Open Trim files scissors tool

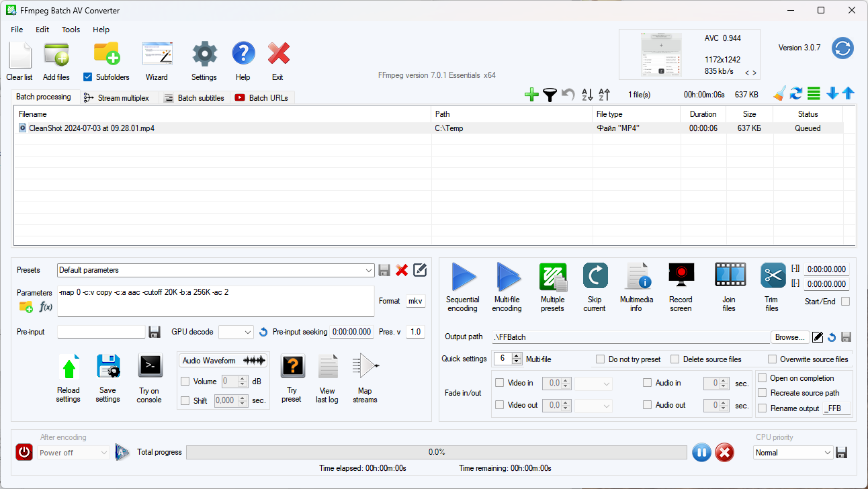point(773,275)
